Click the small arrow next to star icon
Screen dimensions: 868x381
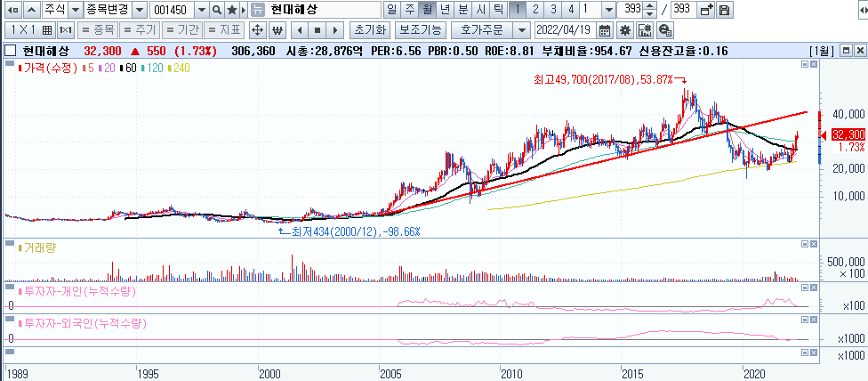(x=244, y=10)
